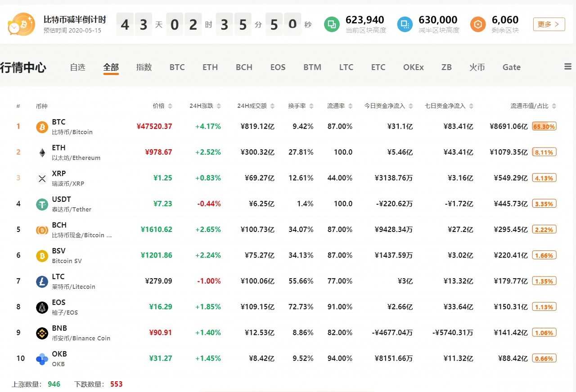Viewport: 576px width, 392px height.
Task: Open the 泰达币/Tether coin name link
Action: pos(72,209)
